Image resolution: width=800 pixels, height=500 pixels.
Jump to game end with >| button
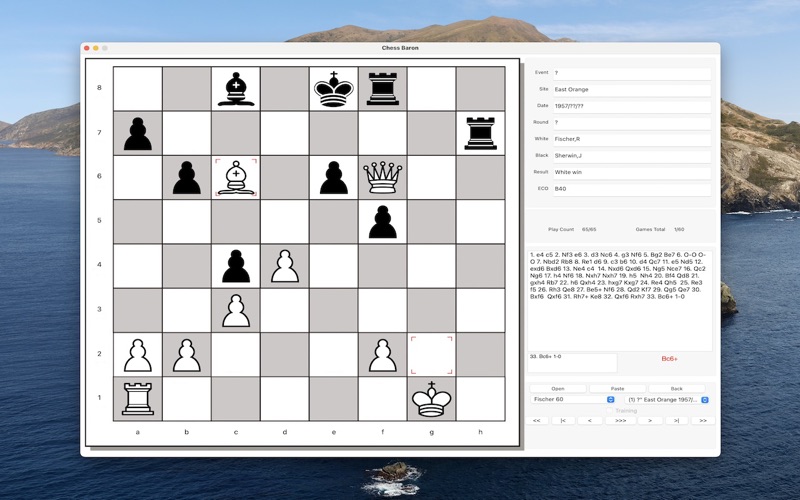tap(677, 421)
